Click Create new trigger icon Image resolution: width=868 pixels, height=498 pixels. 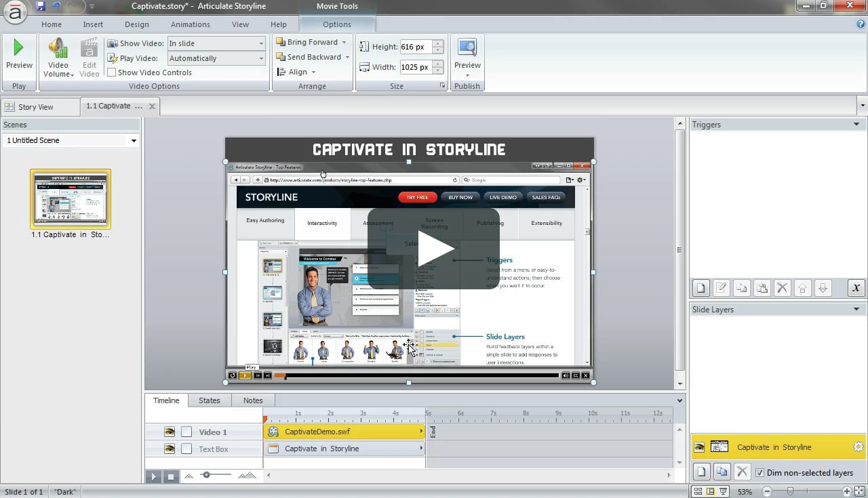coord(701,288)
